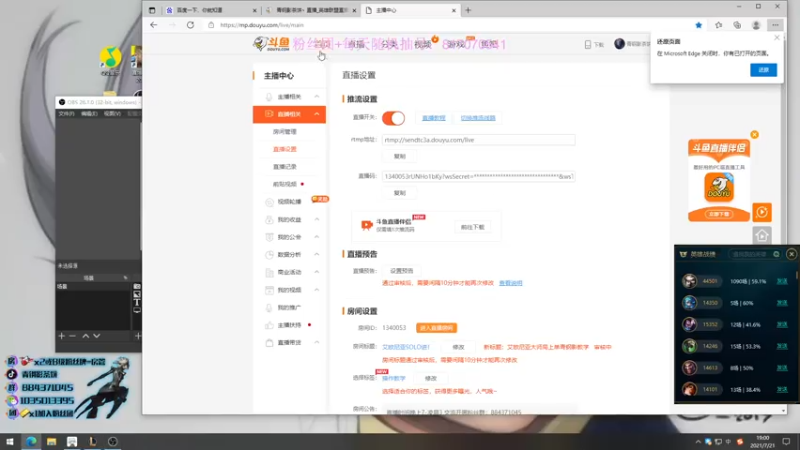Click the browser address bar

click(449, 25)
